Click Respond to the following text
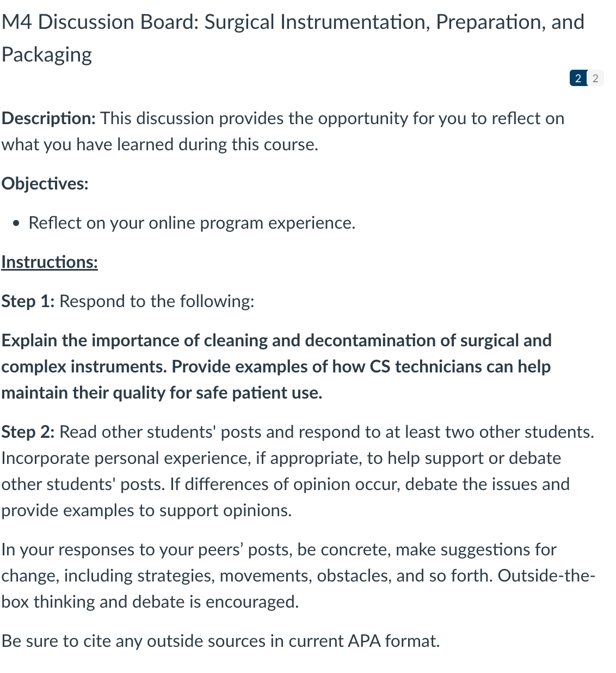 pyautogui.click(x=157, y=301)
